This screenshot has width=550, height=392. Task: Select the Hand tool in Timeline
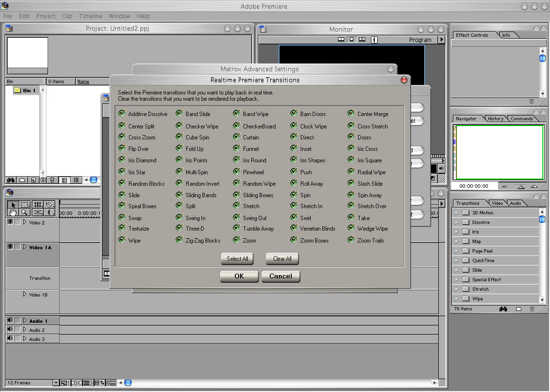point(13,212)
